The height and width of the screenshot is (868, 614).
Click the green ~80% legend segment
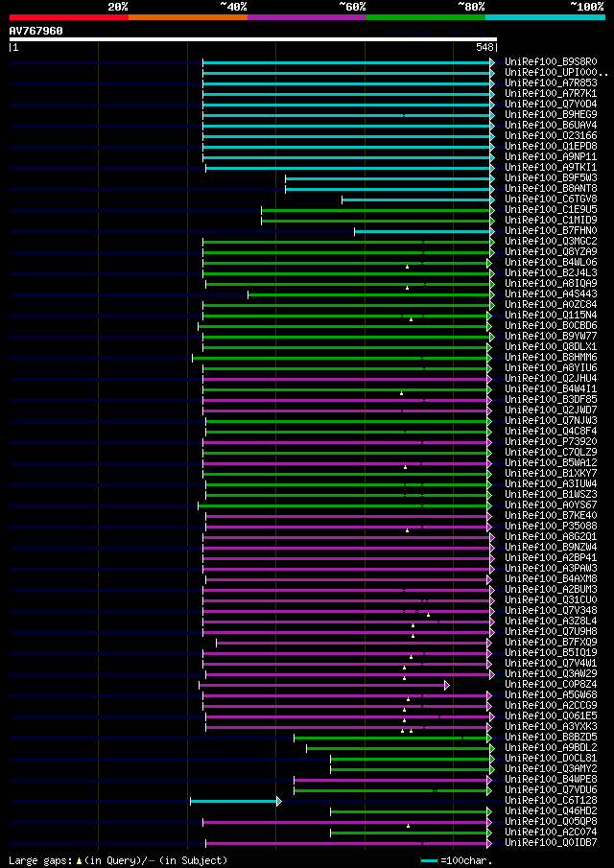coord(426,17)
